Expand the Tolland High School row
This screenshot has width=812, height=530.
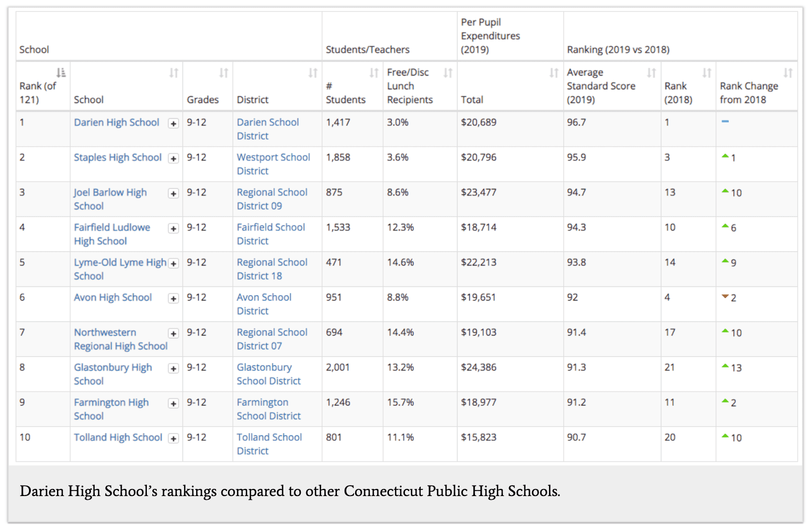click(173, 439)
